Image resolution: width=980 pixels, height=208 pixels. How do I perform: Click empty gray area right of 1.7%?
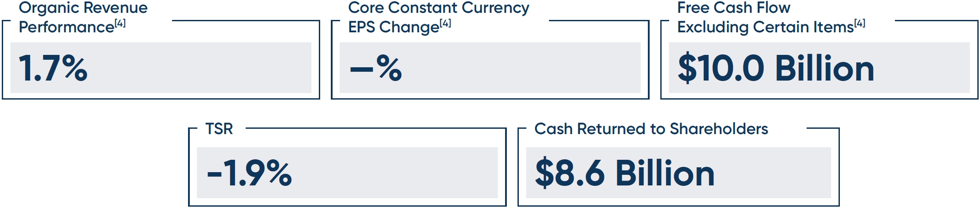pos(200,68)
